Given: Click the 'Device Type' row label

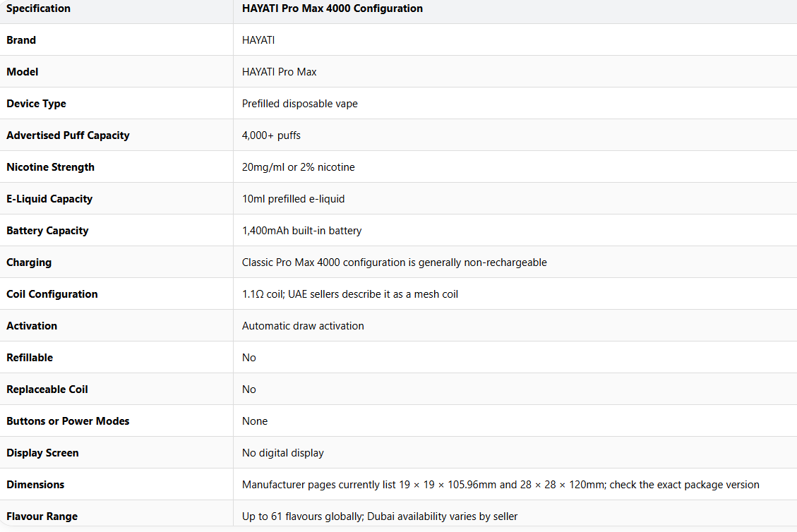Looking at the screenshot, I should coord(36,104).
